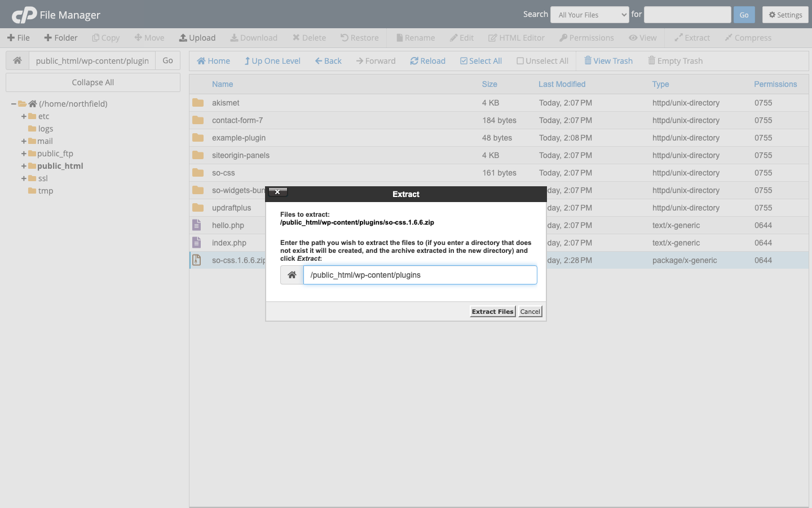Click the home icon in the Extract dialog

click(x=292, y=275)
